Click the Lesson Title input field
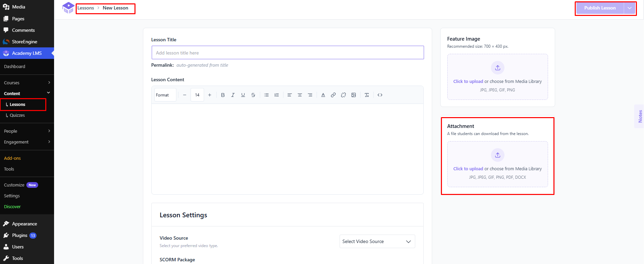Screen dimensions: 644x264 coord(288,53)
